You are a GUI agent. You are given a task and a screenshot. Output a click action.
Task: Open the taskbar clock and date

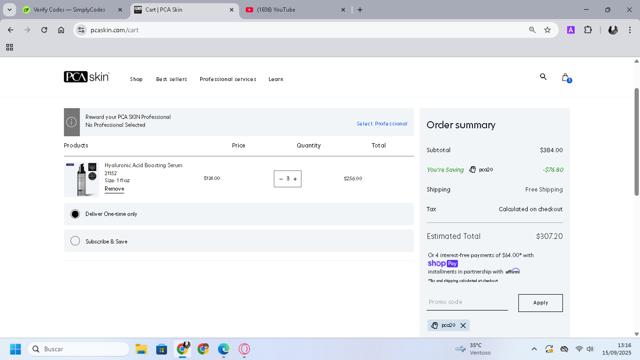(616, 349)
